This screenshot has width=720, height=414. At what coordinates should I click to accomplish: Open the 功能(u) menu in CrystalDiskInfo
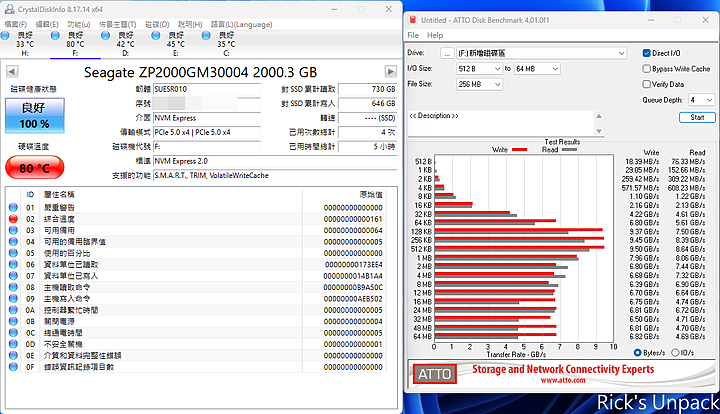tap(79, 24)
